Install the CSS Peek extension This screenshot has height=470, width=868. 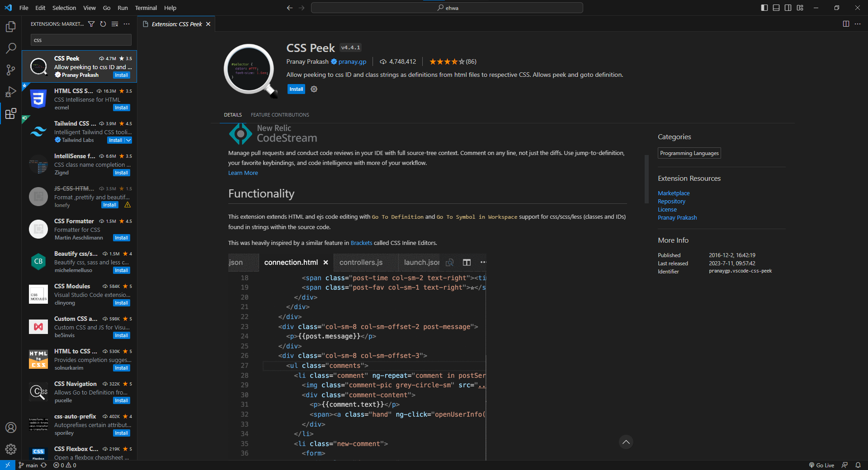tap(296, 89)
